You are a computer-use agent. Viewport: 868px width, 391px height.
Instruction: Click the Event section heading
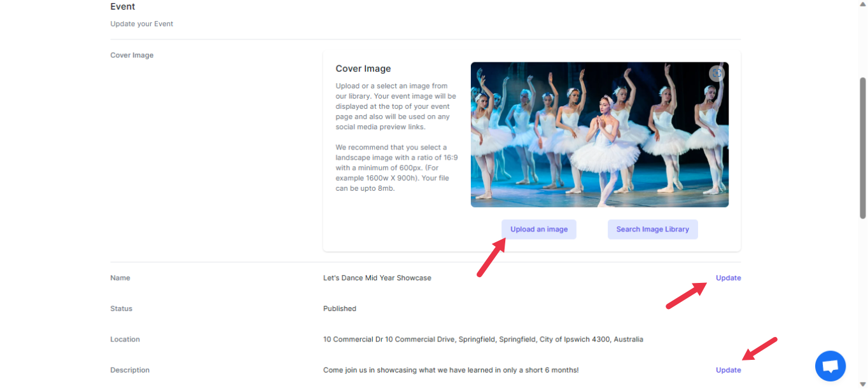point(123,6)
